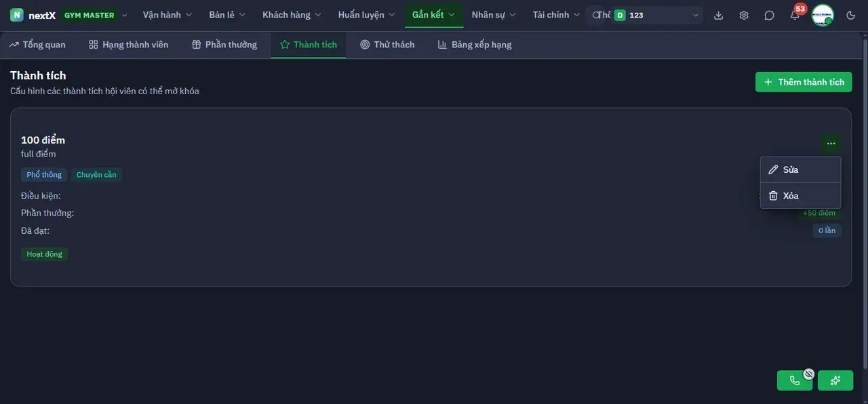
Task: Select the Thành tích tab
Action: 309,45
